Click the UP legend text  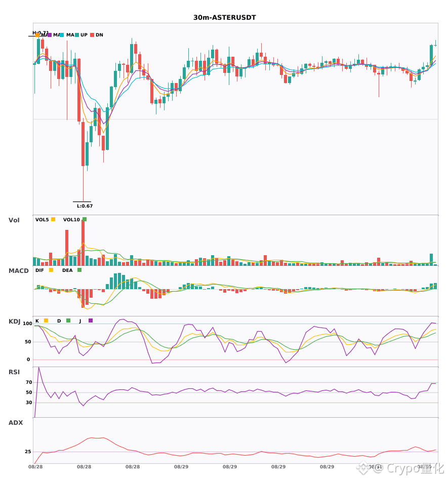84,35
